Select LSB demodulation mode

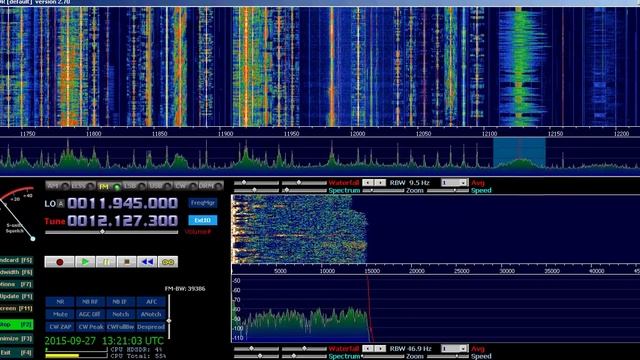tap(134, 186)
